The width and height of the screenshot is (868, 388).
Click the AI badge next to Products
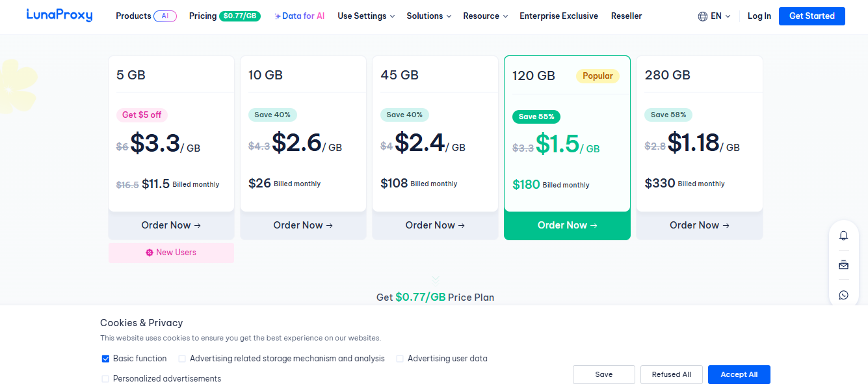pos(165,16)
